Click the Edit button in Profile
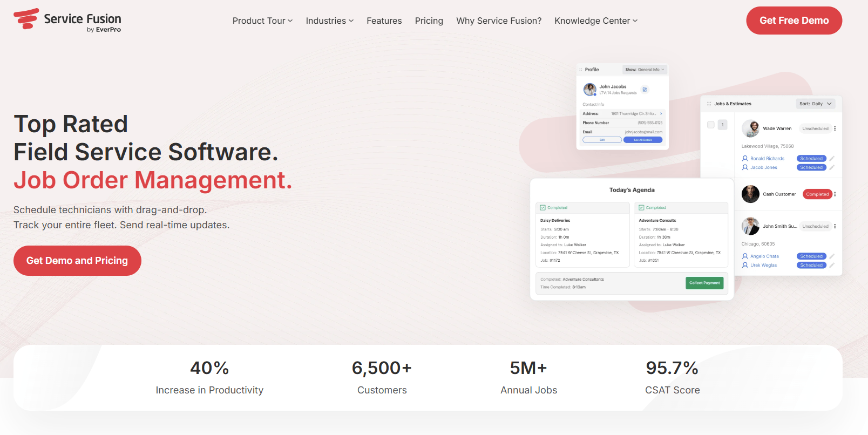 click(x=602, y=140)
